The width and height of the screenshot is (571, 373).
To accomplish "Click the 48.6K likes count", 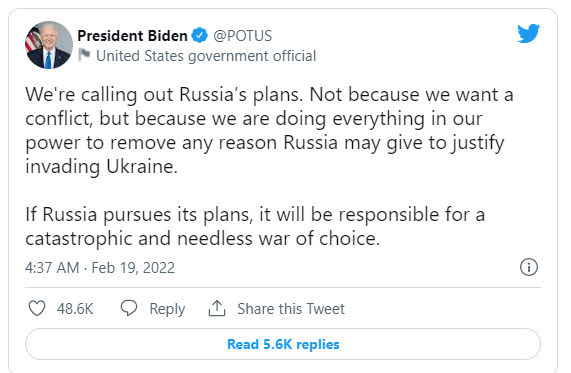I will [x=75, y=309].
